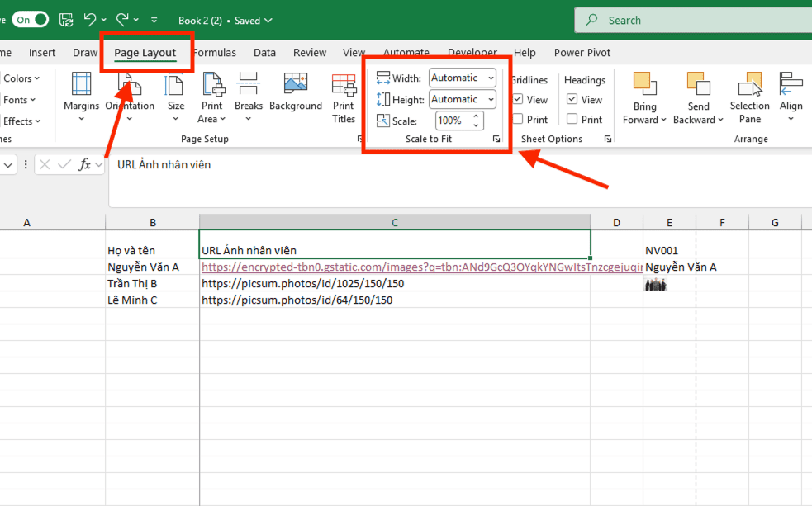
Task: Open the Width Automatic dropdown
Action: [x=462, y=78]
